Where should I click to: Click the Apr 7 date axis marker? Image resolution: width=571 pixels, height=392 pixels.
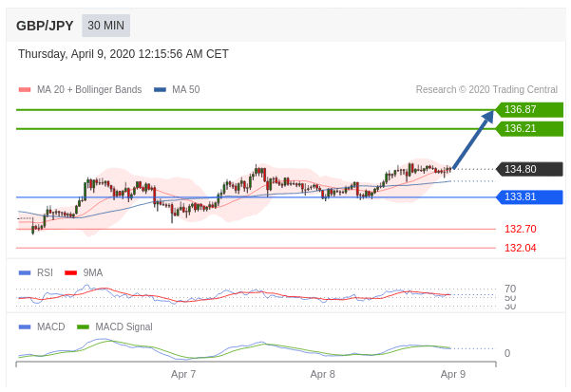[183, 374]
